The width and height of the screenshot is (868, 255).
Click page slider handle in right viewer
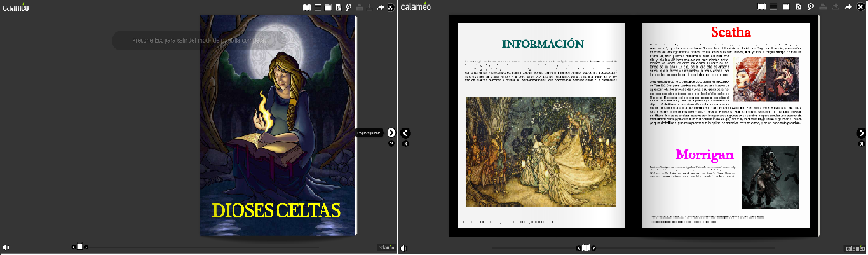tap(587, 248)
